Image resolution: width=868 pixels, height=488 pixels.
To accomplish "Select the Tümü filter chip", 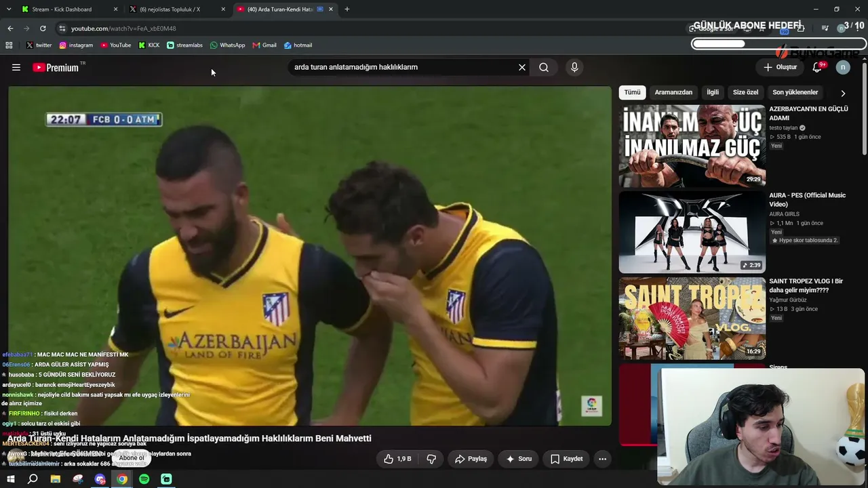I will (x=632, y=92).
